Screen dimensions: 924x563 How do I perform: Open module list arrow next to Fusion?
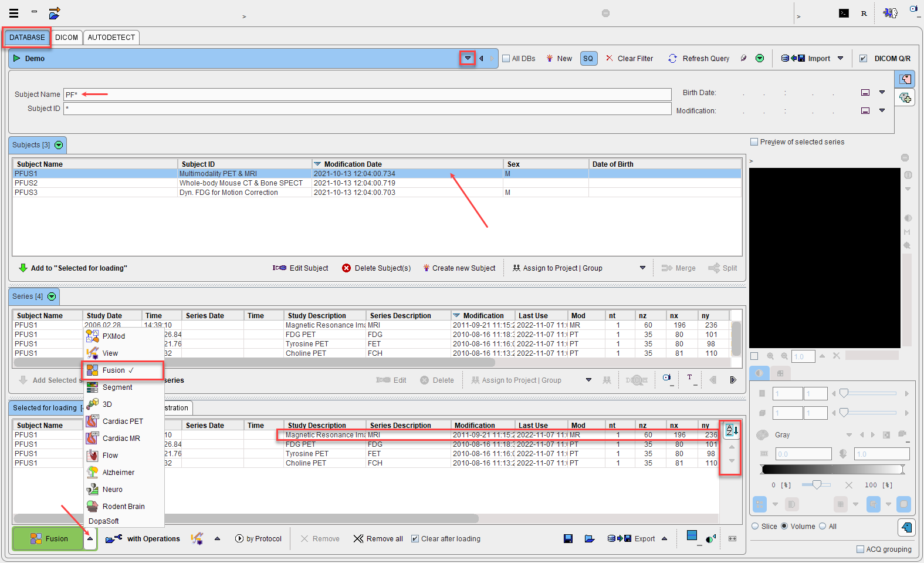tap(90, 539)
